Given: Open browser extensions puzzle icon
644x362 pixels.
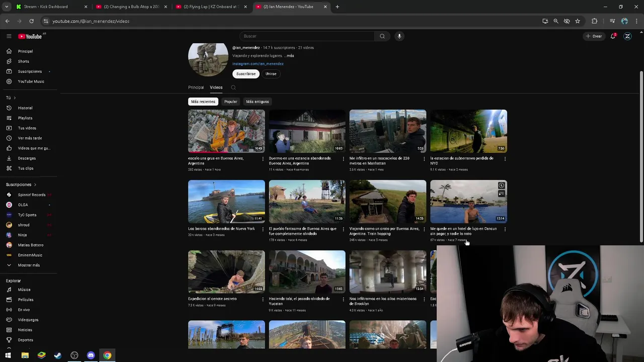Looking at the screenshot, I should (x=595, y=21).
